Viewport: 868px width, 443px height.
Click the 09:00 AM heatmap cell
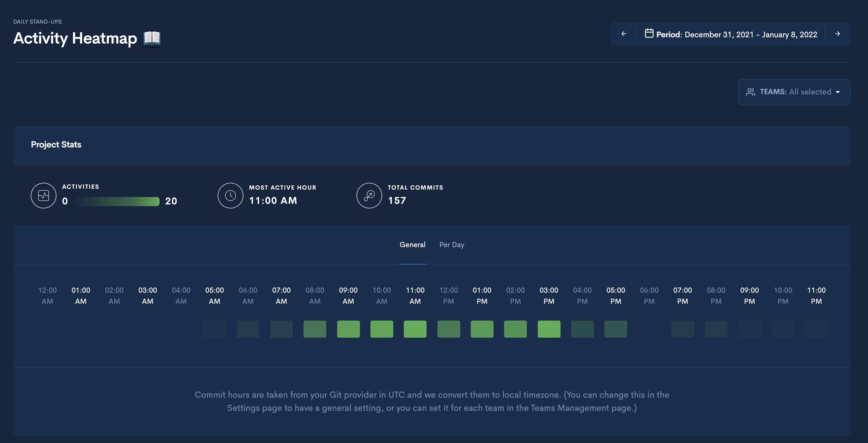(x=349, y=329)
